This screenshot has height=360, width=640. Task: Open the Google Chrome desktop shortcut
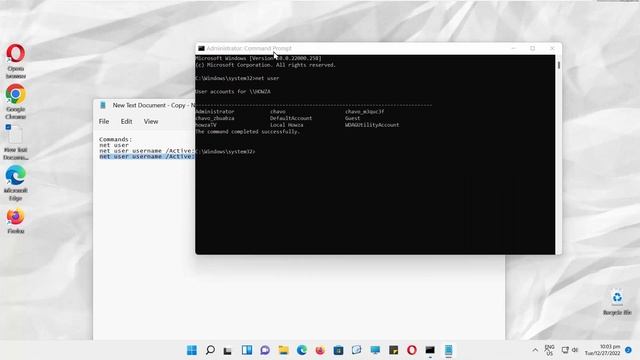coord(16,102)
